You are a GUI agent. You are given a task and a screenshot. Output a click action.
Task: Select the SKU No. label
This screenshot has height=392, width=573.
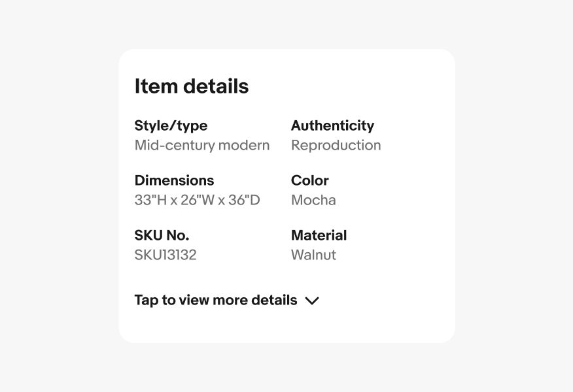tap(162, 235)
